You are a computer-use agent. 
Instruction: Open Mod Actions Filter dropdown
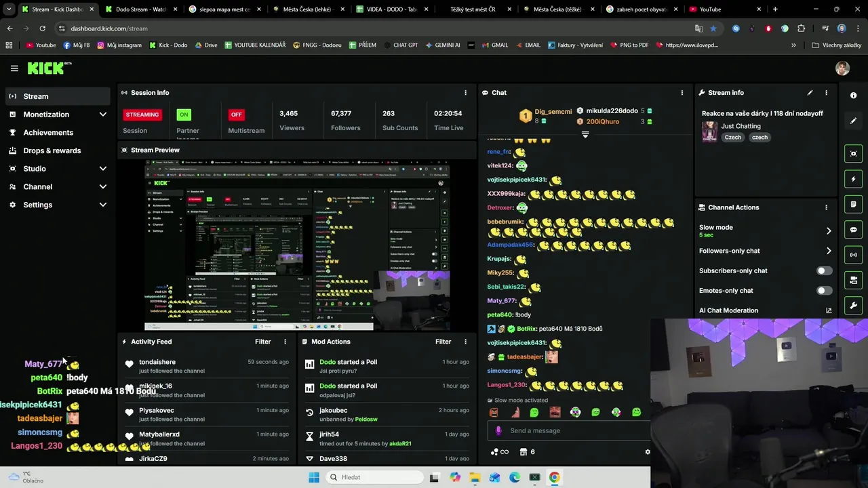click(443, 342)
